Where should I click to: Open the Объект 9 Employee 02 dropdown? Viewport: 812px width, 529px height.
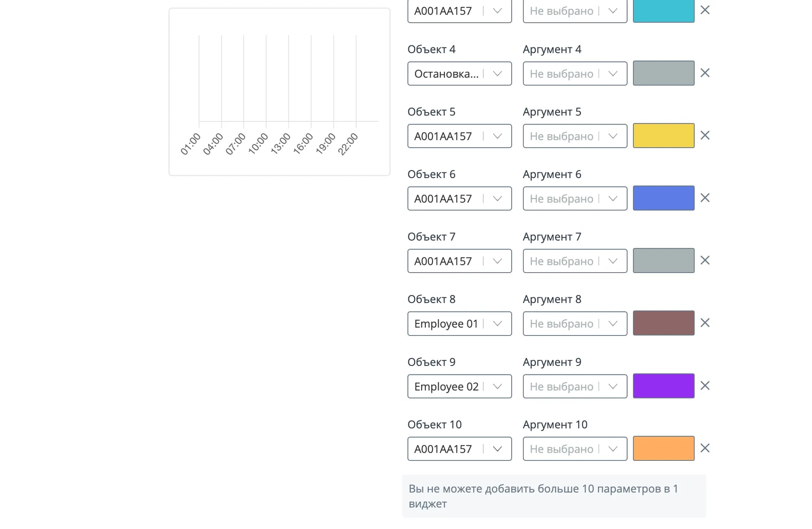tap(459, 386)
